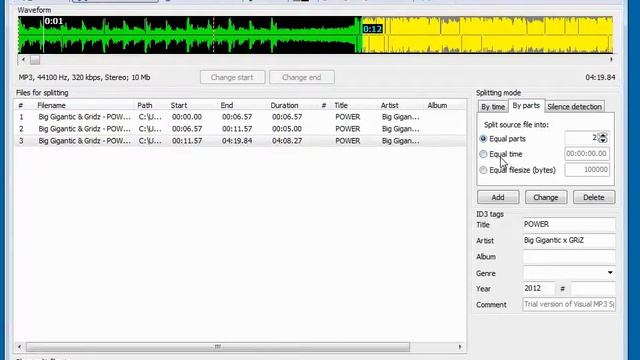Select file row 1 ending at 00:06.57
This screenshot has height=360, width=640.
(x=240, y=117)
